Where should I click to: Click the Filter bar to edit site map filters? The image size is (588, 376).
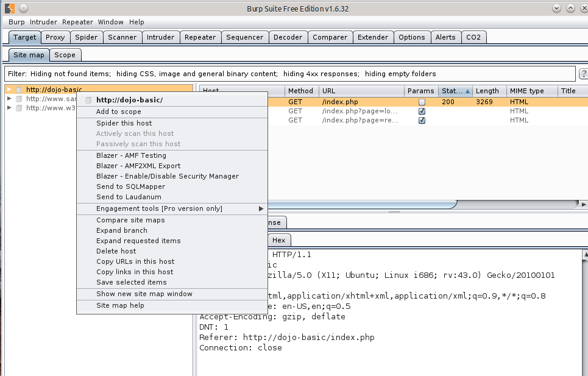(x=286, y=74)
